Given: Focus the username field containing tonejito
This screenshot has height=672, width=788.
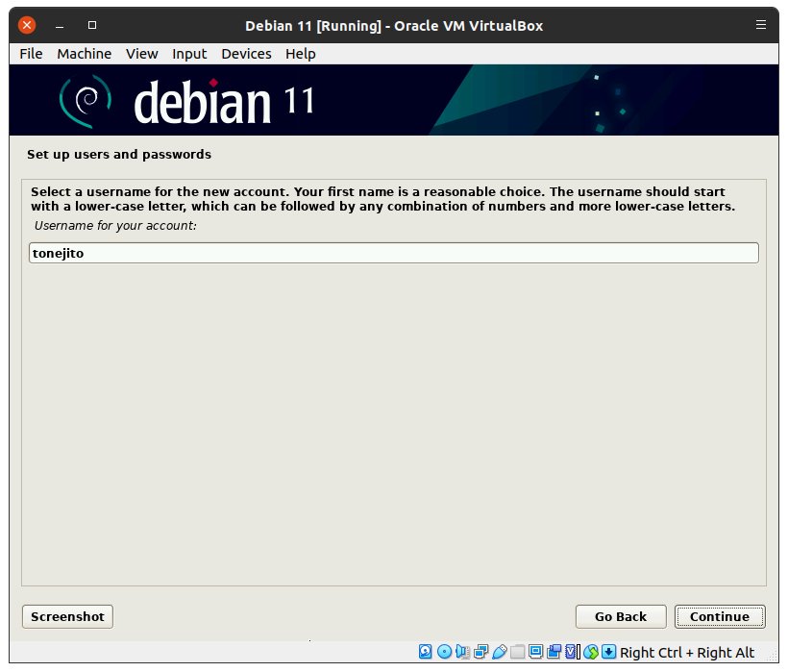Looking at the screenshot, I should (x=393, y=253).
